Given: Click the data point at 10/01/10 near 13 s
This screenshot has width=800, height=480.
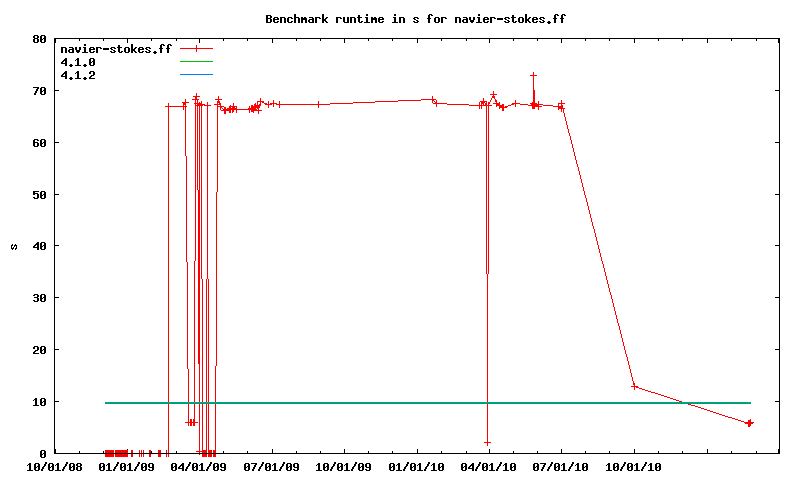Looking at the screenshot, I should 634,386.
